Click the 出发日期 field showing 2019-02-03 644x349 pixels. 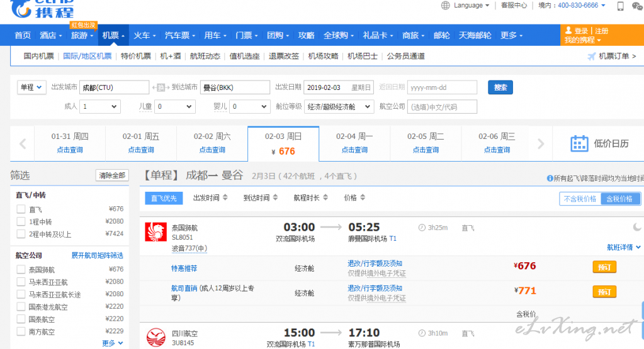pos(339,87)
